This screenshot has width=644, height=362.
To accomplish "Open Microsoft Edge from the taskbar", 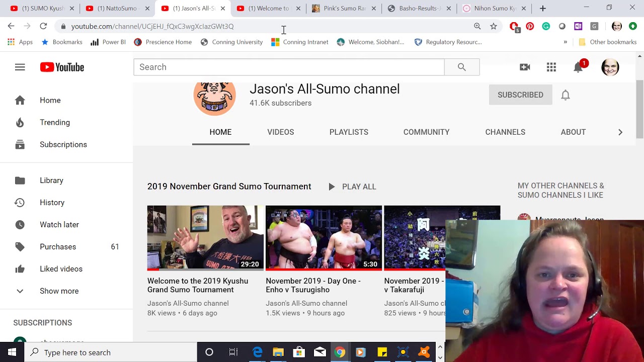I will [257, 352].
